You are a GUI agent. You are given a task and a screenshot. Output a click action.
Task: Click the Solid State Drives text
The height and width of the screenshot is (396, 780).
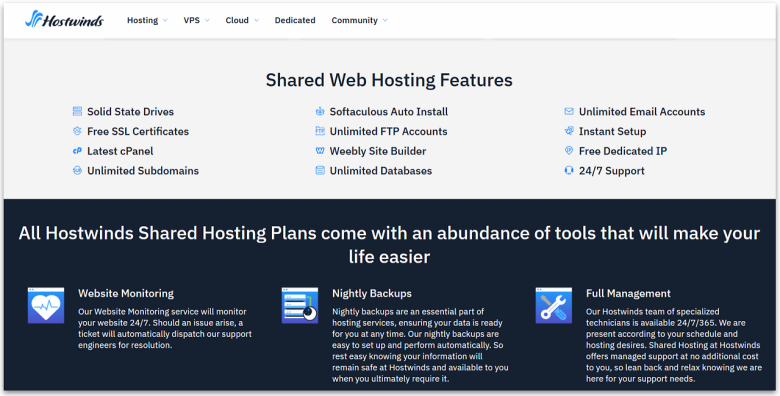pyautogui.click(x=130, y=111)
